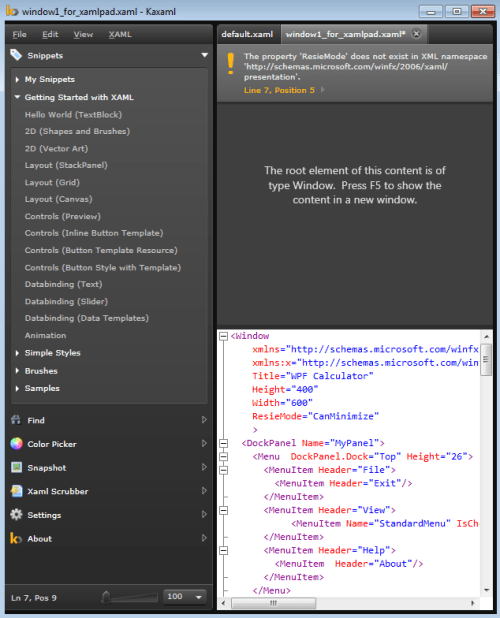
Task: Click the Settings gear icon
Action: (16, 514)
